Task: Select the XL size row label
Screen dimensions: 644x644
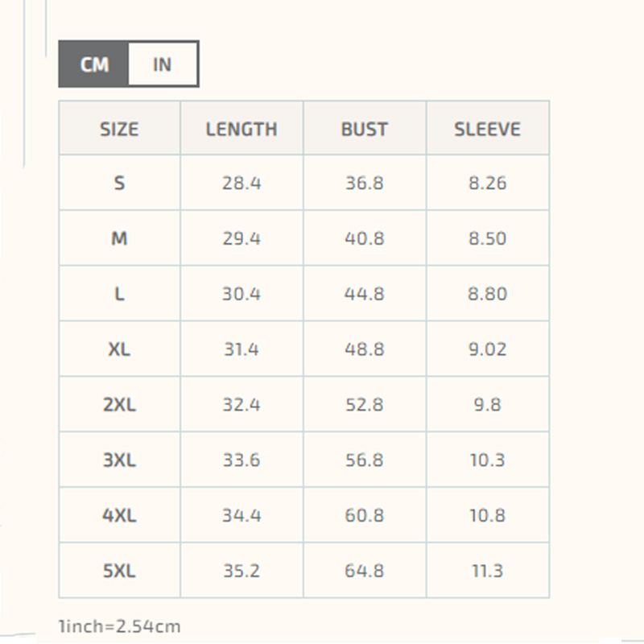Action: (x=119, y=349)
